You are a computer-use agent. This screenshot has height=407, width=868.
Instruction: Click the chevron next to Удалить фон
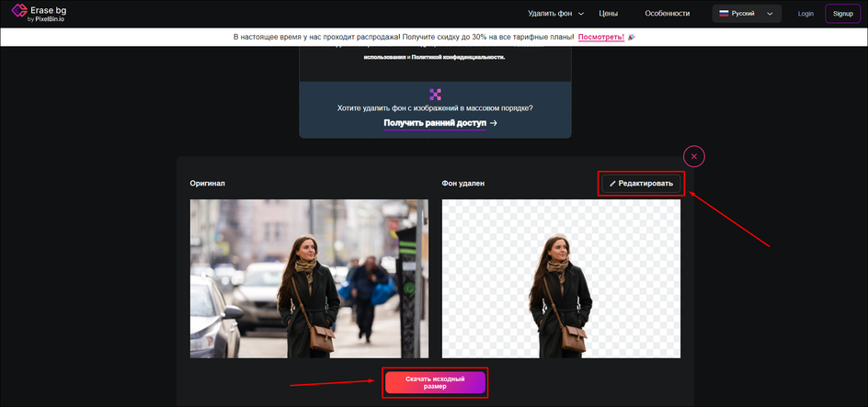click(581, 14)
